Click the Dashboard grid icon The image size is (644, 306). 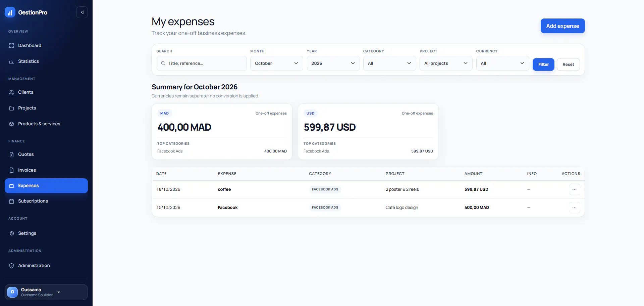tap(11, 46)
